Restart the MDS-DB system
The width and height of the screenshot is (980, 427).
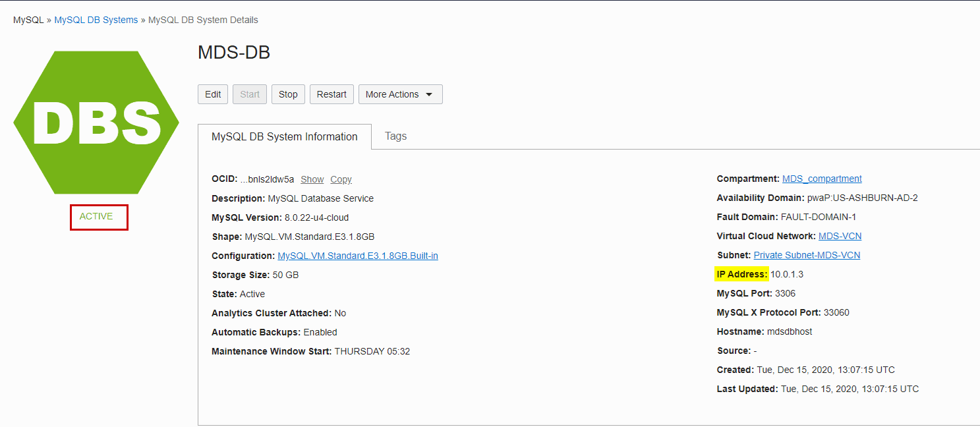pos(331,94)
